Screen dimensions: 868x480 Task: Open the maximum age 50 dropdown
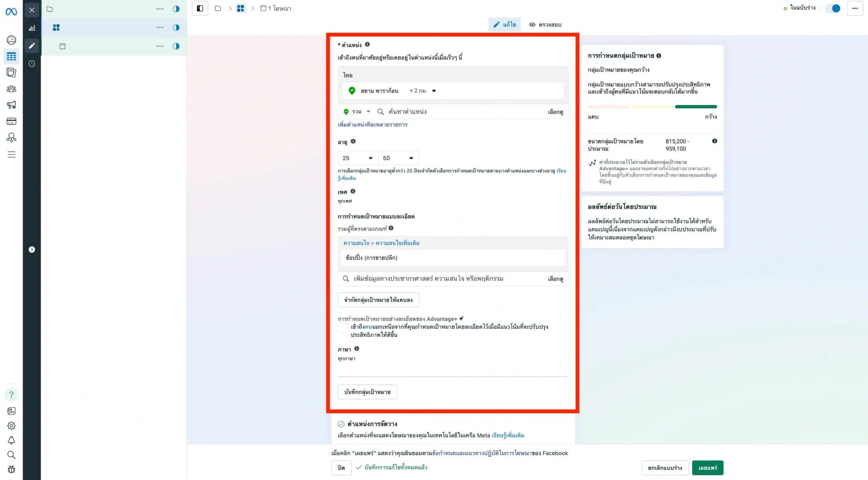point(398,158)
